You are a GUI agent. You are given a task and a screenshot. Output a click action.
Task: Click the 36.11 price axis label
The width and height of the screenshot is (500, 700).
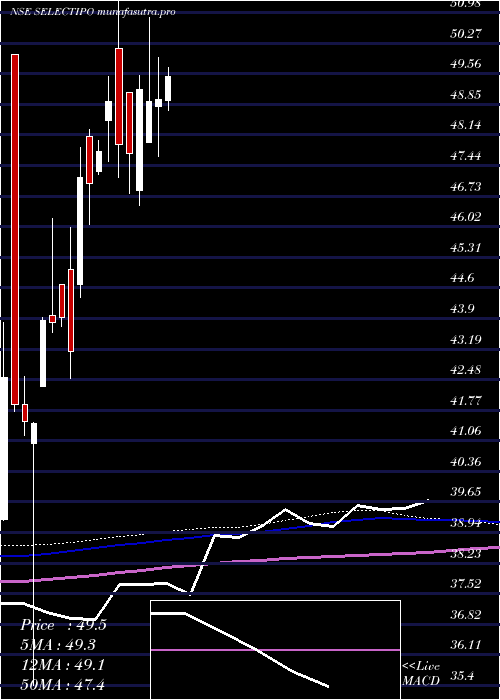(x=466, y=646)
